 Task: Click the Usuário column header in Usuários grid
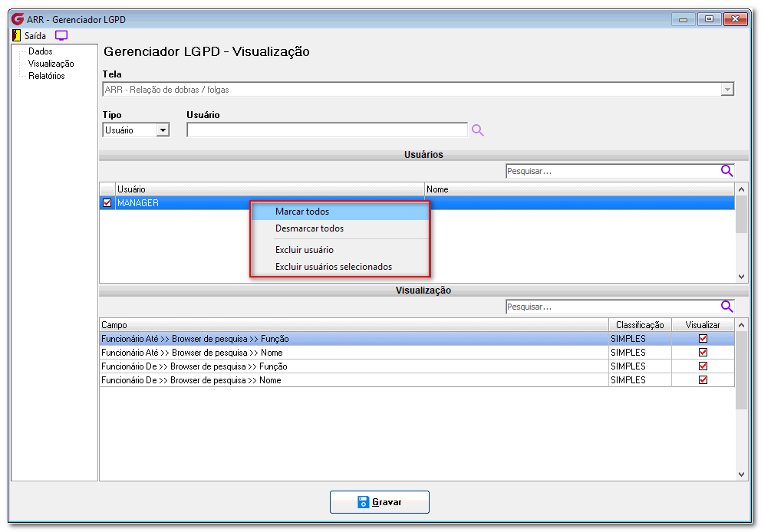click(x=270, y=189)
